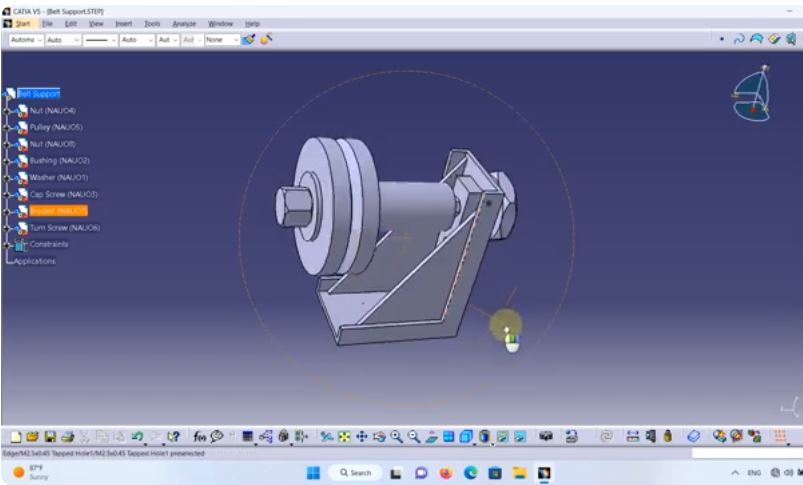Screen dimensions: 803x485
Task: Open the View menu
Action: tap(96, 24)
